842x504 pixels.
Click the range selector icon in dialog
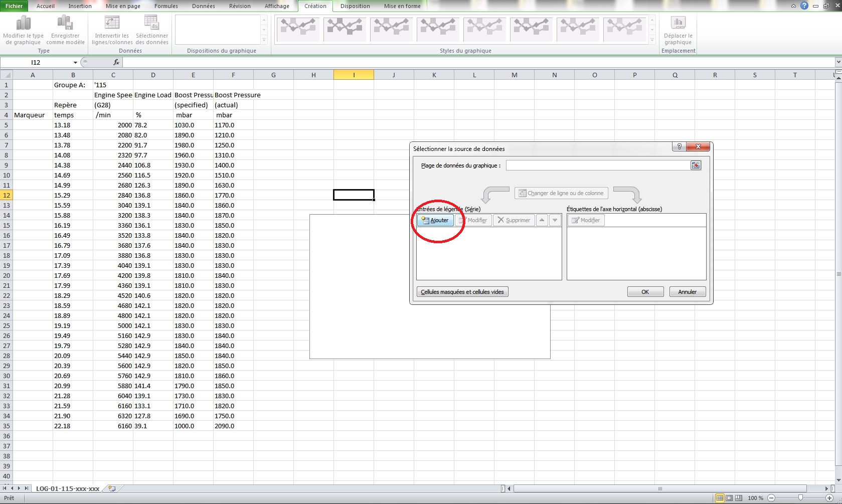(696, 165)
